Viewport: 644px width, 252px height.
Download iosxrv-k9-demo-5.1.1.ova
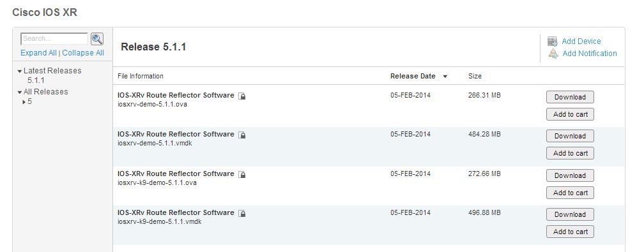[x=570, y=175]
